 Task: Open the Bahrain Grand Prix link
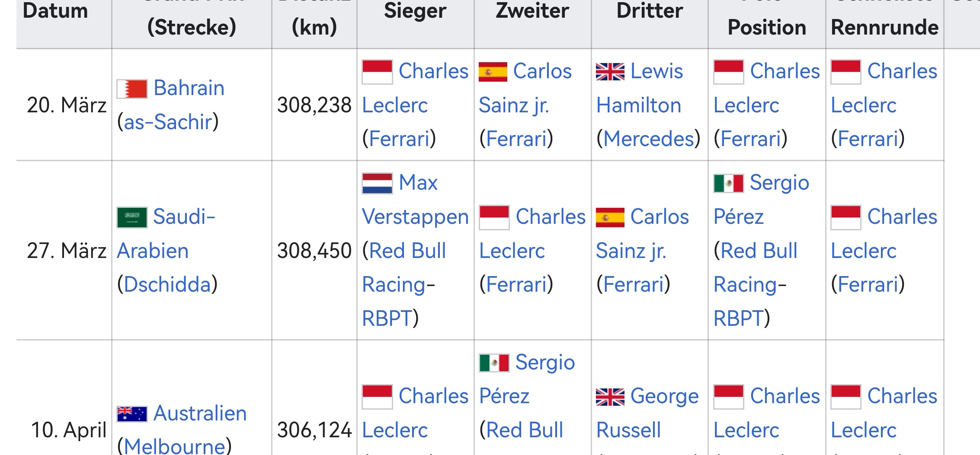[189, 88]
